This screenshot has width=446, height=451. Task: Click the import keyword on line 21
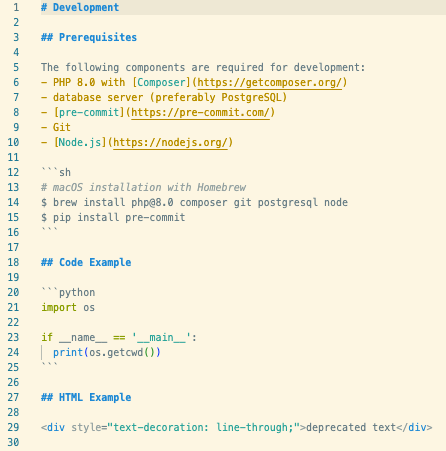point(59,307)
